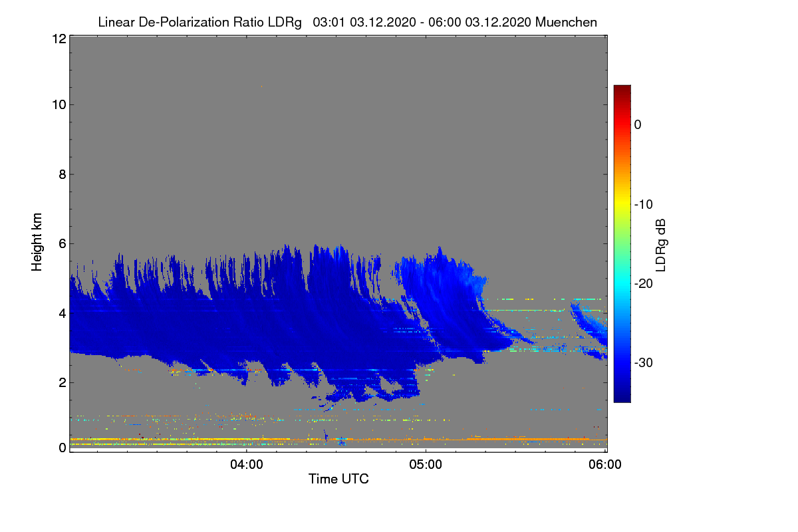Click the '0' height axis label
The width and height of the screenshot is (798, 532).
point(63,448)
